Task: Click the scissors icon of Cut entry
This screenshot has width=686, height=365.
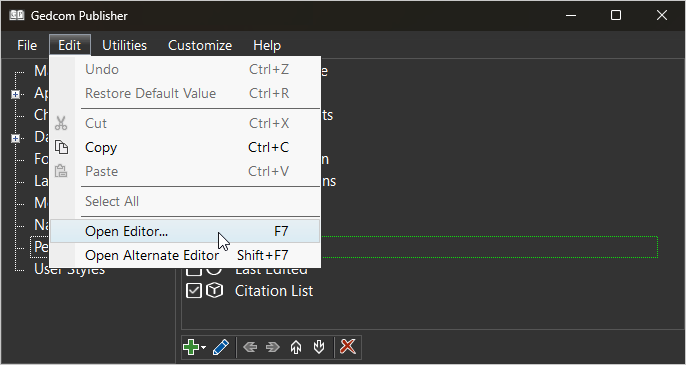Action: click(x=61, y=123)
